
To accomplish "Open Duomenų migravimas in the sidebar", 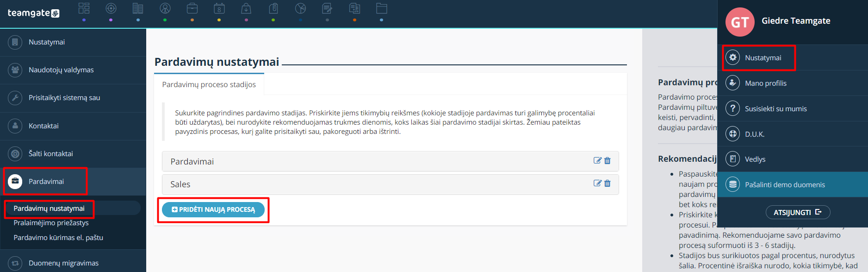I will [x=73, y=263].
